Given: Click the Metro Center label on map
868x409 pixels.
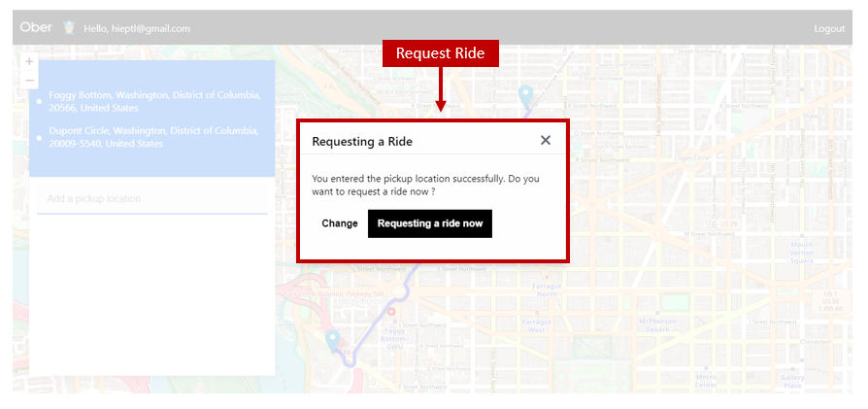Looking at the screenshot, I should (706, 381).
